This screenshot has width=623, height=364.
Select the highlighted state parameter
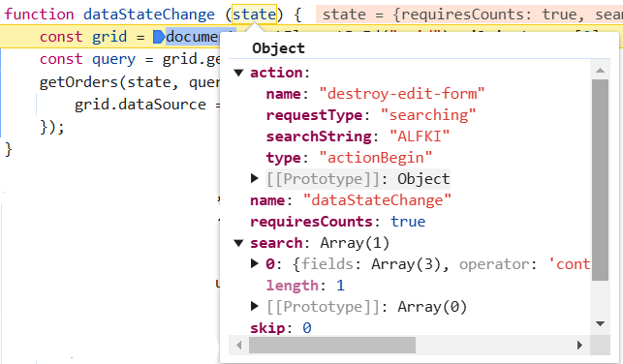pyautogui.click(x=254, y=15)
